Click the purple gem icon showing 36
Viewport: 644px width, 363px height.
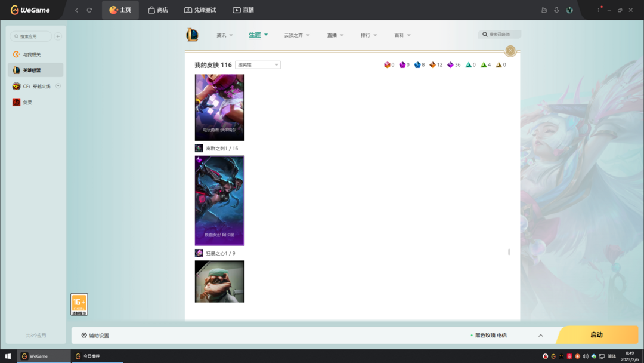pos(450,65)
